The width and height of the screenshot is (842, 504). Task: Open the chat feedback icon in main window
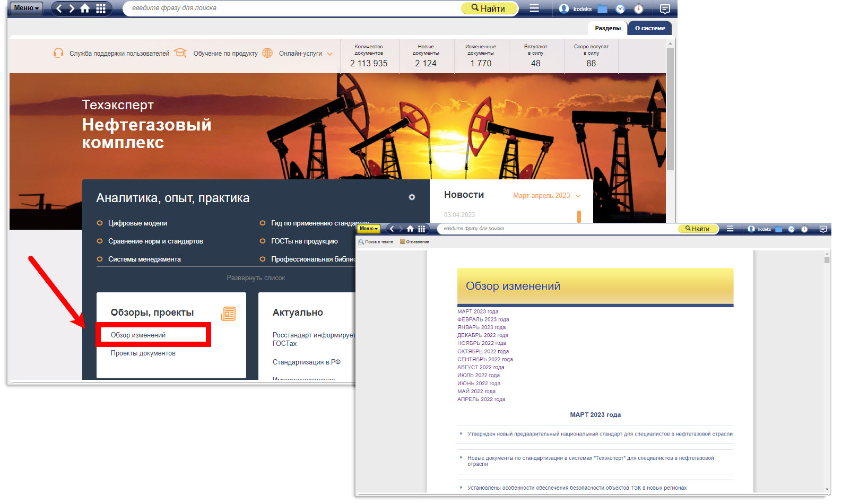pyautogui.click(x=665, y=8)
